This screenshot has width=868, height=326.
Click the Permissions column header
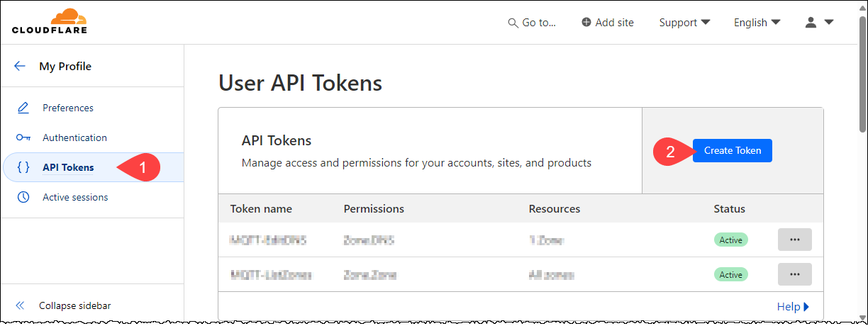pyautogui.click(x=374, y=208)
